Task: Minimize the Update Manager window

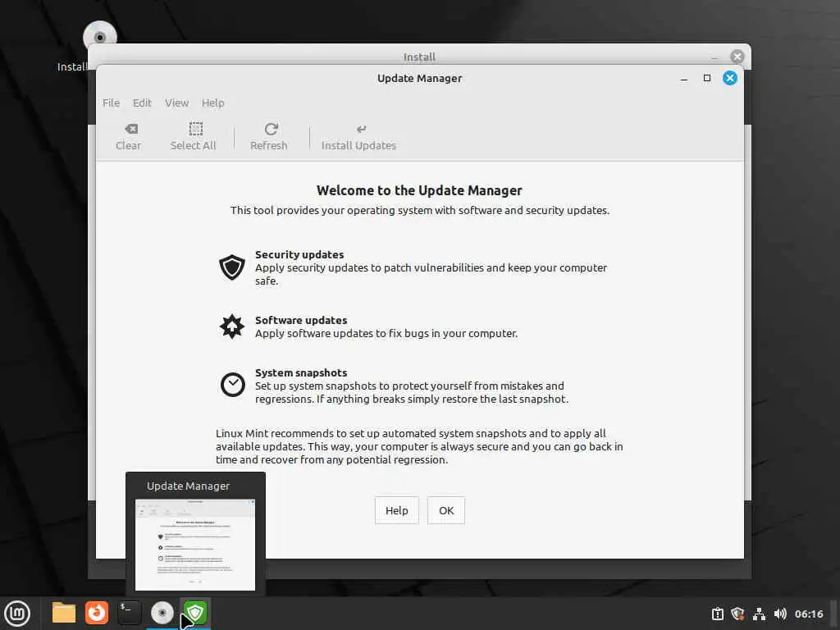Action: [x=684, y=78]
